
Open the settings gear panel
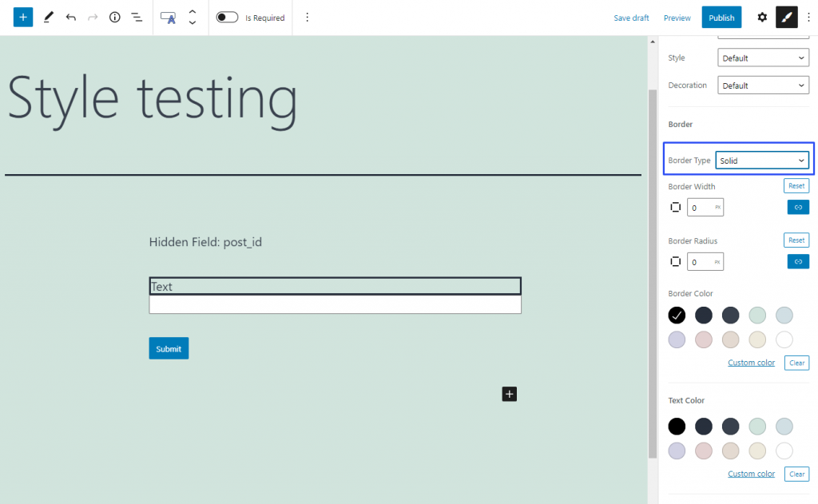[x=762, y=18]
